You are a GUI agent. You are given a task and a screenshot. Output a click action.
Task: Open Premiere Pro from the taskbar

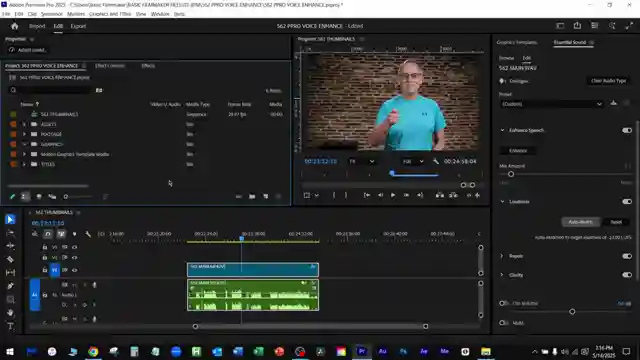(362, 351)
